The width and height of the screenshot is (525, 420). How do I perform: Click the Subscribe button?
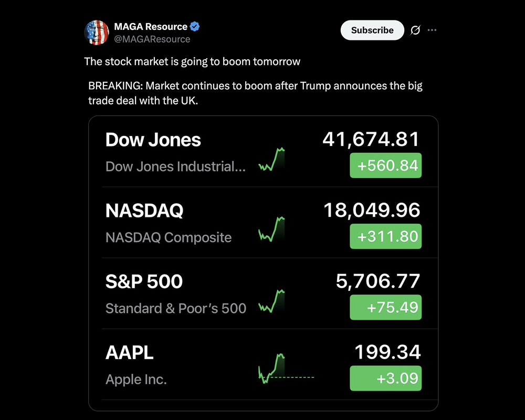372,30
